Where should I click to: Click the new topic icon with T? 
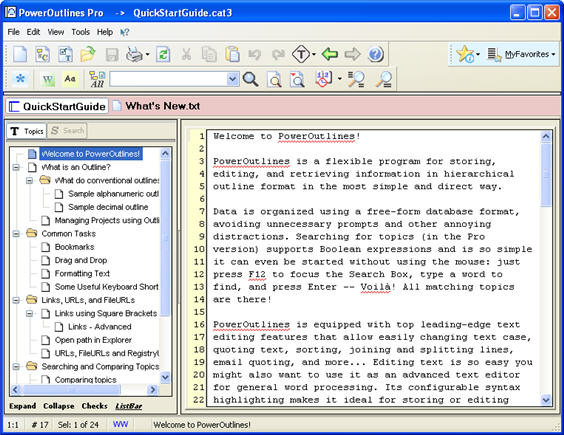tap(65, 54)
